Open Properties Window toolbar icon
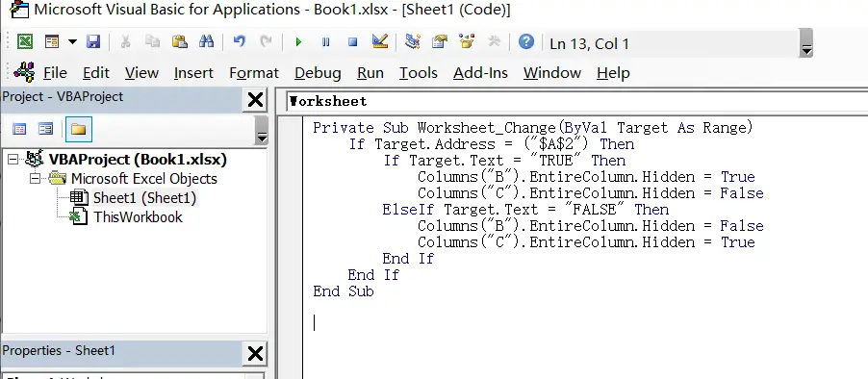 pos(440,42)
